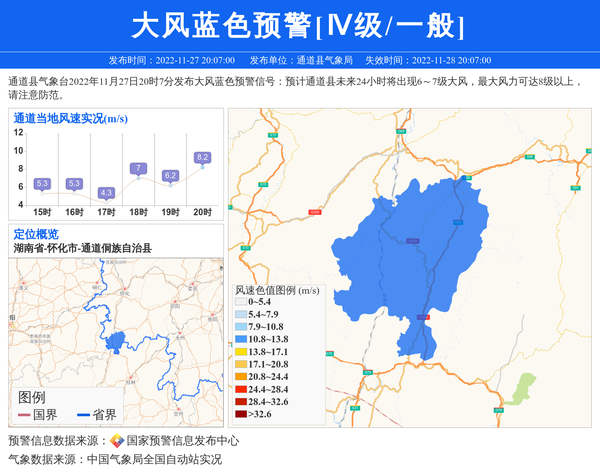The height and width of the screenshot is (471, 600).
Task: Click the 发布单位：通道县气象局 text
Action: [301, 60]
